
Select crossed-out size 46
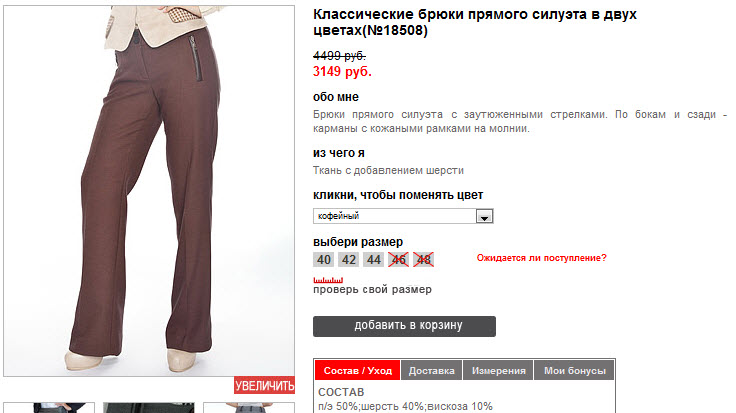pos(399,260)
